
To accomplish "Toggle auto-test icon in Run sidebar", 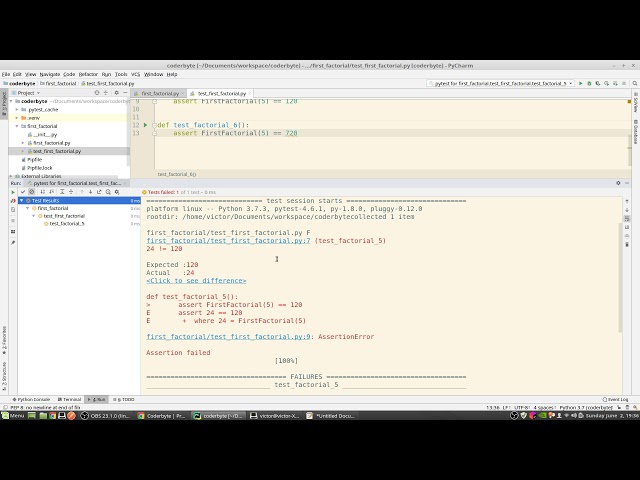I will pos(13,210).
